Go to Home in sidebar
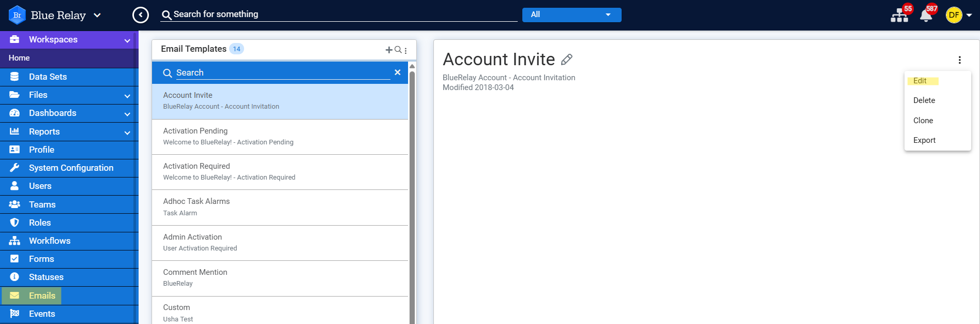 (x=19, y=58)
